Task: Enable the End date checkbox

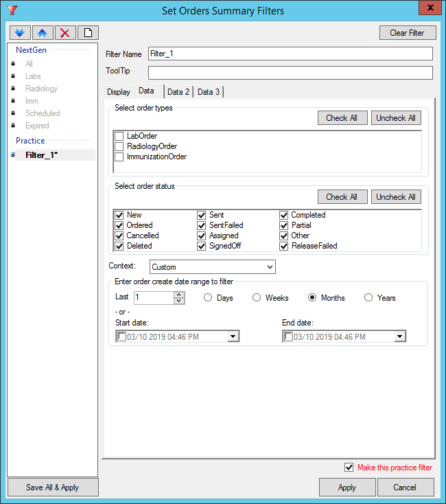Action: click(x=288, y=336)
